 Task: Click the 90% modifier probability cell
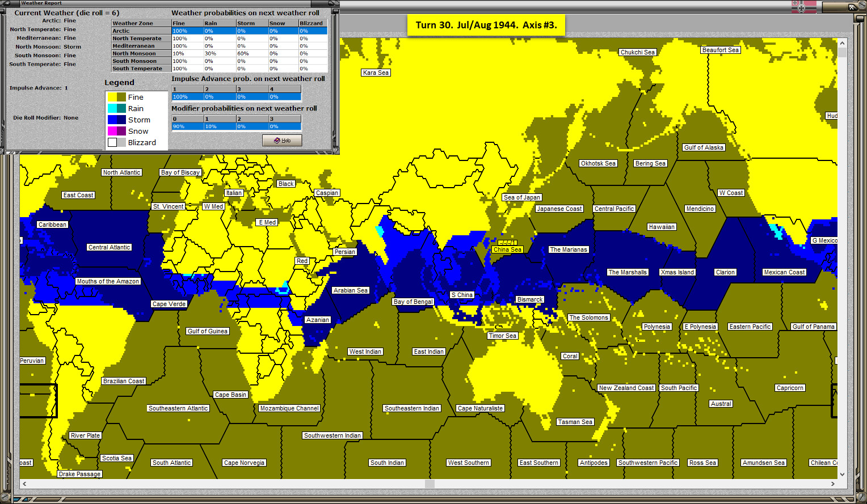coord(188,126)
